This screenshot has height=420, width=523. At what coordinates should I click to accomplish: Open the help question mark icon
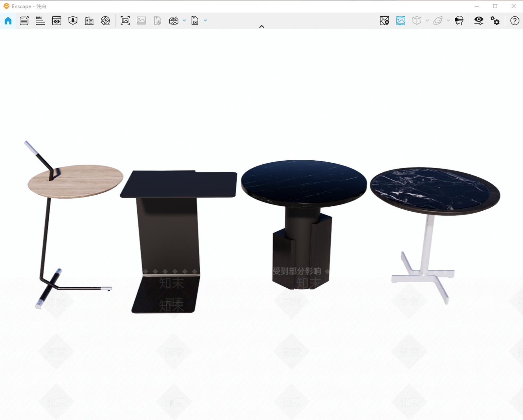click(x=515, y=21)
